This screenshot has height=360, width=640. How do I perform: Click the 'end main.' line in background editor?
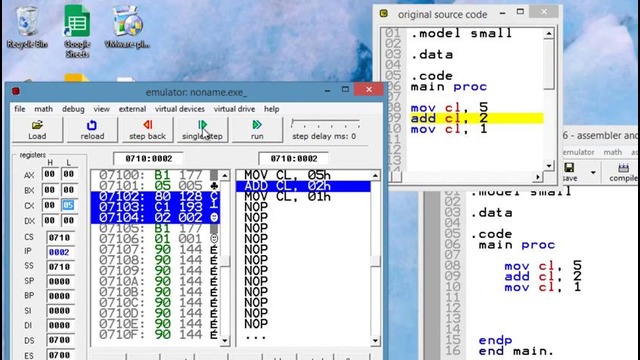pos(516,351)
